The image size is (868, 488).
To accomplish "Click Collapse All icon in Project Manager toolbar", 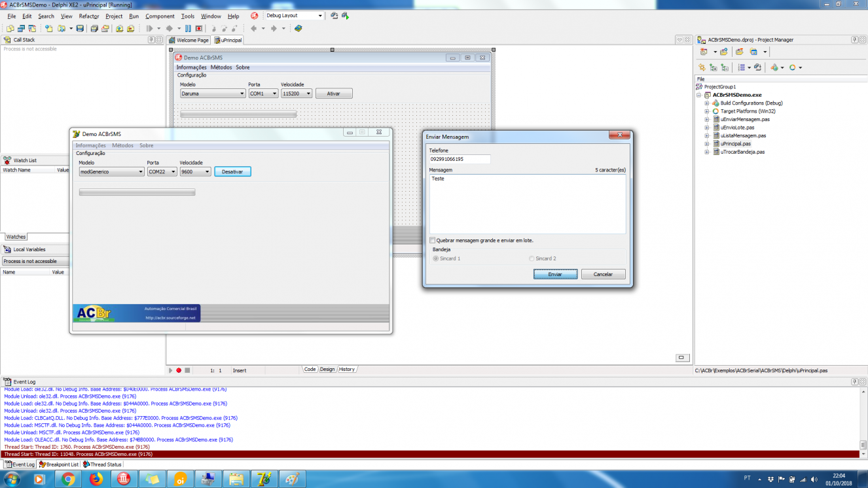I will 725,67.
